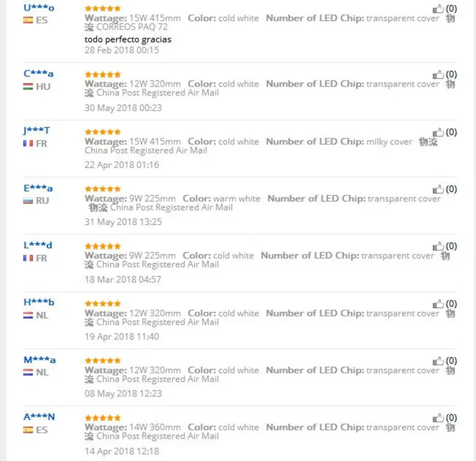The height and width of the screenshot is (461, 476).
Task: Open reviewer profile U***o
Action: [x=39, y=8]
